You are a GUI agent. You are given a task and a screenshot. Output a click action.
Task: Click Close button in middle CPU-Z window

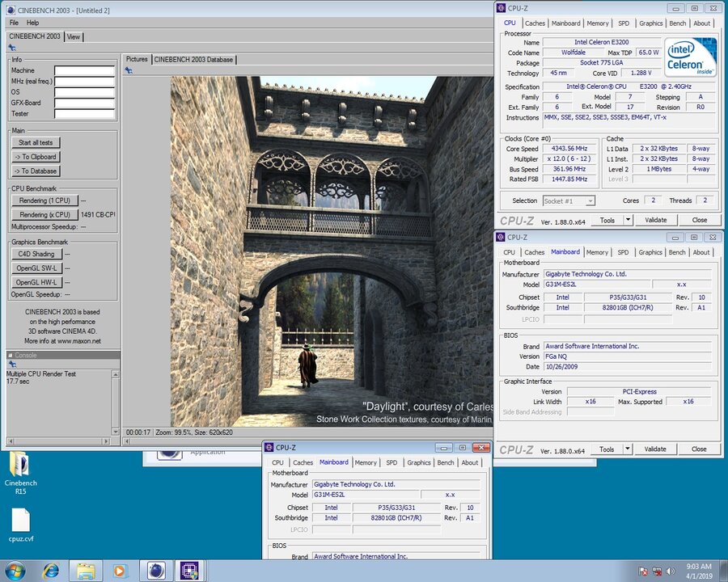tap(699, 449)
